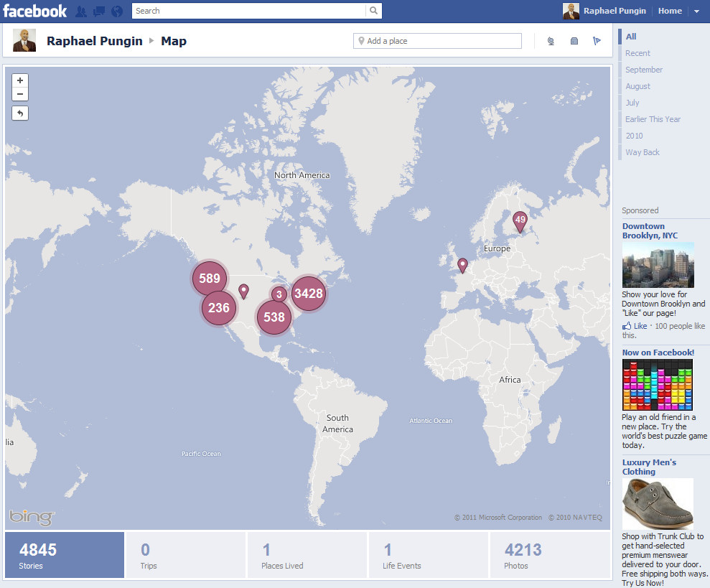The image size is (710, 588).
Task: Open the Downtown Brooklyn, NYC ad link
Action: [649, 230]
